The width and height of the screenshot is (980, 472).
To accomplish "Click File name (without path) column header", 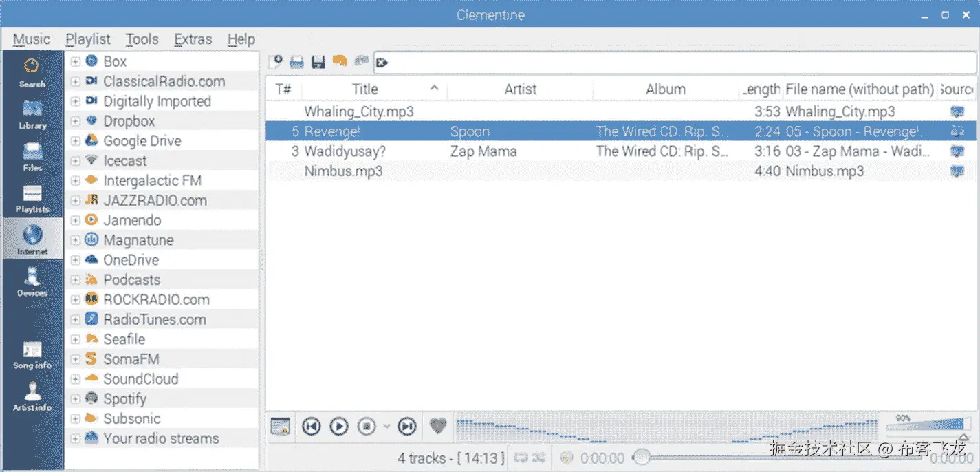I will [x=860, y=89].
